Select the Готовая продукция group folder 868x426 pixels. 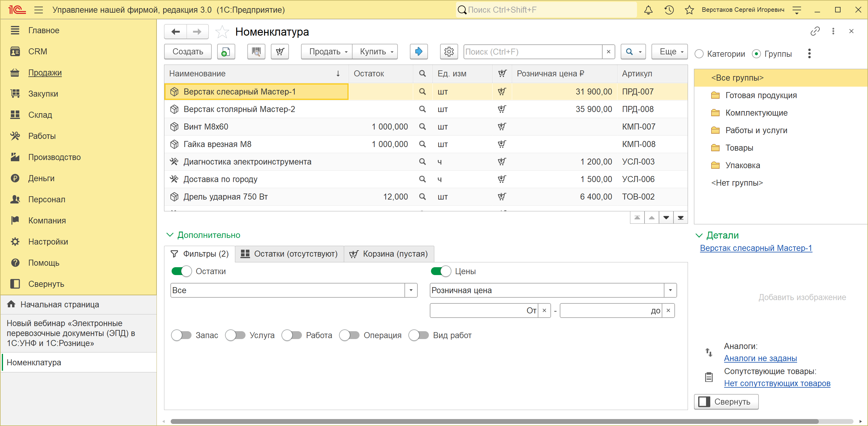(x=761, y=95)
